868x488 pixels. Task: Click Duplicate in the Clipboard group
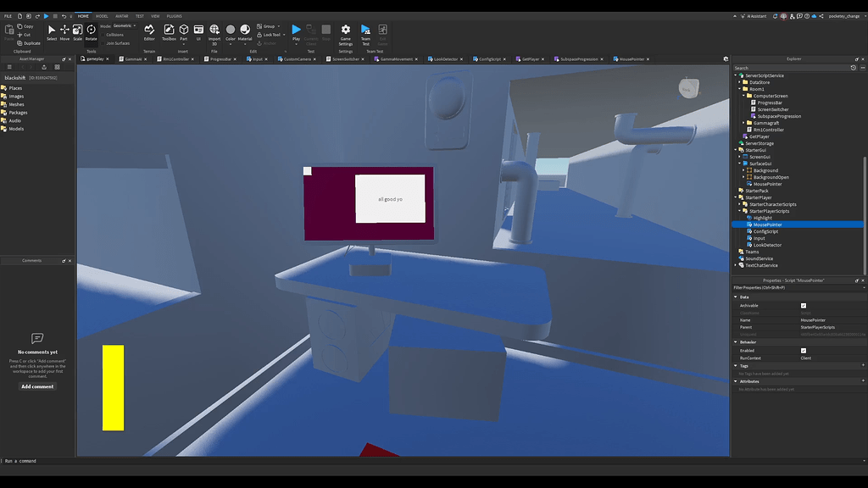coord(29,43)
